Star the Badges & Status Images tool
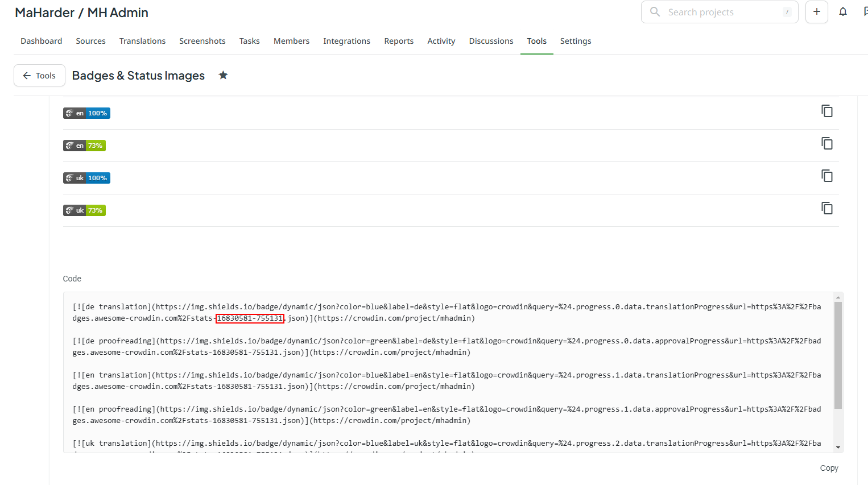 click(x=223, y=75)
